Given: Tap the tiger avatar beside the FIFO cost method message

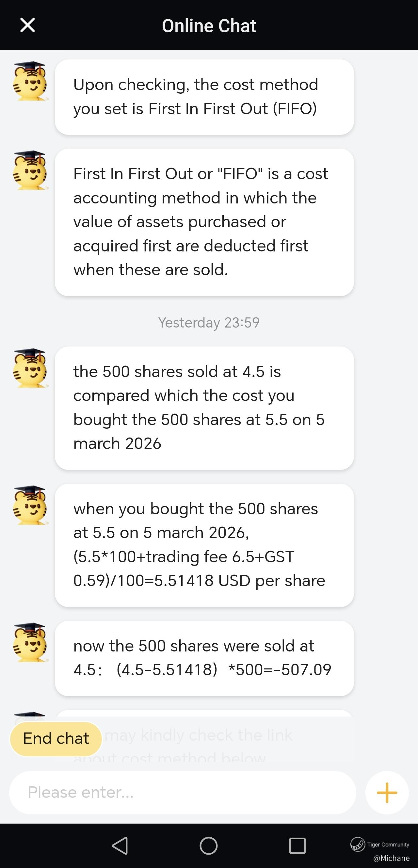Looking at the screenshot, I should click(30, 81).
